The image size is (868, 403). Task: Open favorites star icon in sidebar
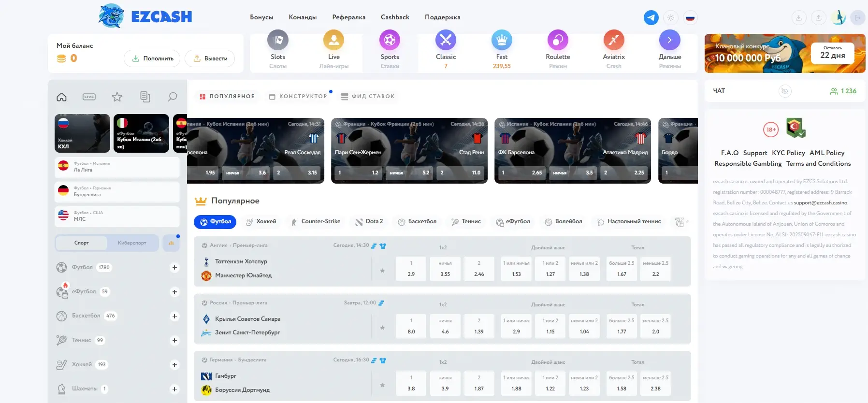pos(117,97)
